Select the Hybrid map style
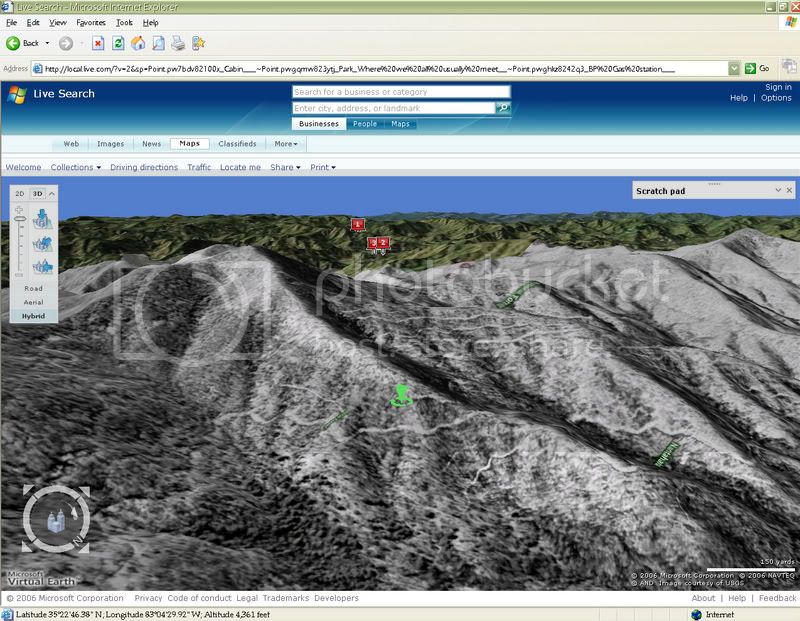This screenshot has width=800, height=621. [x=34, y=316]
